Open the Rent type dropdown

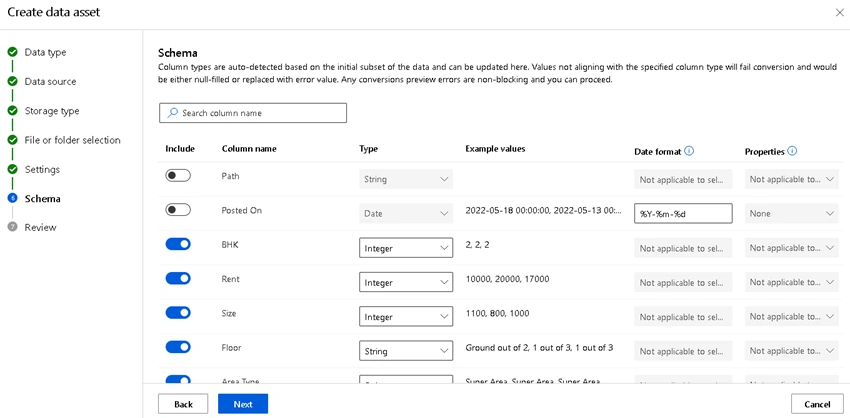point(406,282)
